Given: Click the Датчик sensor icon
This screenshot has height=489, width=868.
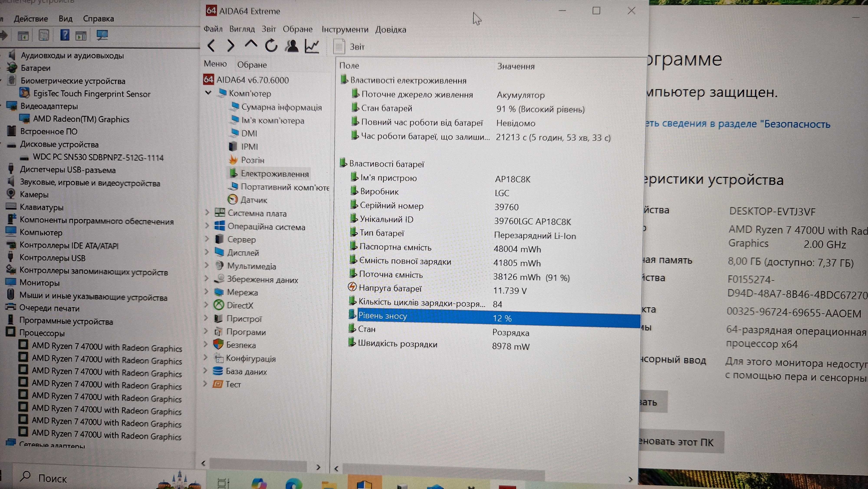Looking at the screenshot, I should click(x=232, y=200).
